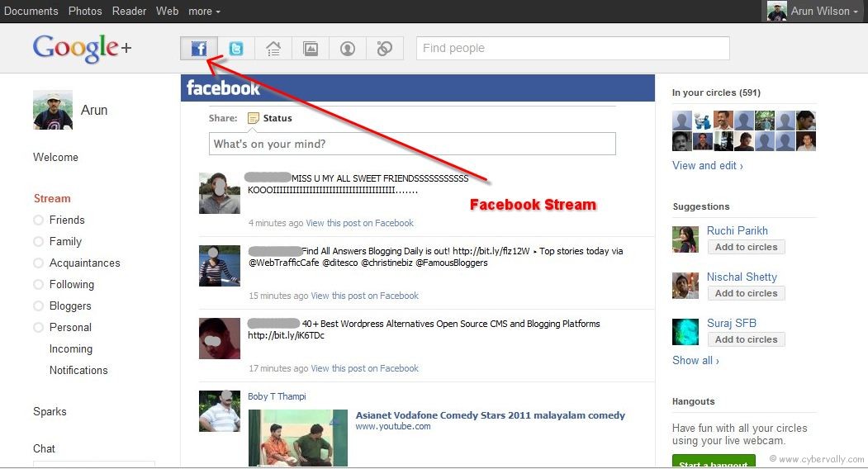This screenshot has height=469, width=868.
Task: Open Boby T Thampi's profile picture
Action: 220,411
